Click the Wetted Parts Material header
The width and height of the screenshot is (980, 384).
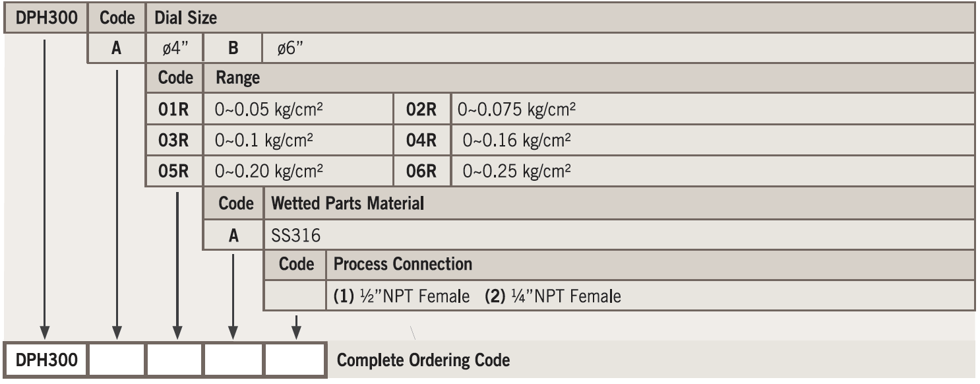click(x=347, y=203)
